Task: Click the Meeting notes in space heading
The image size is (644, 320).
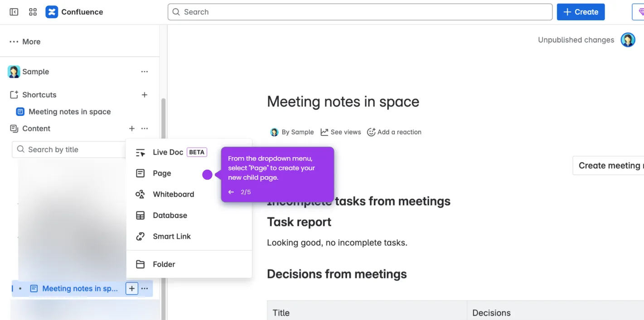Action: [343, 101]
